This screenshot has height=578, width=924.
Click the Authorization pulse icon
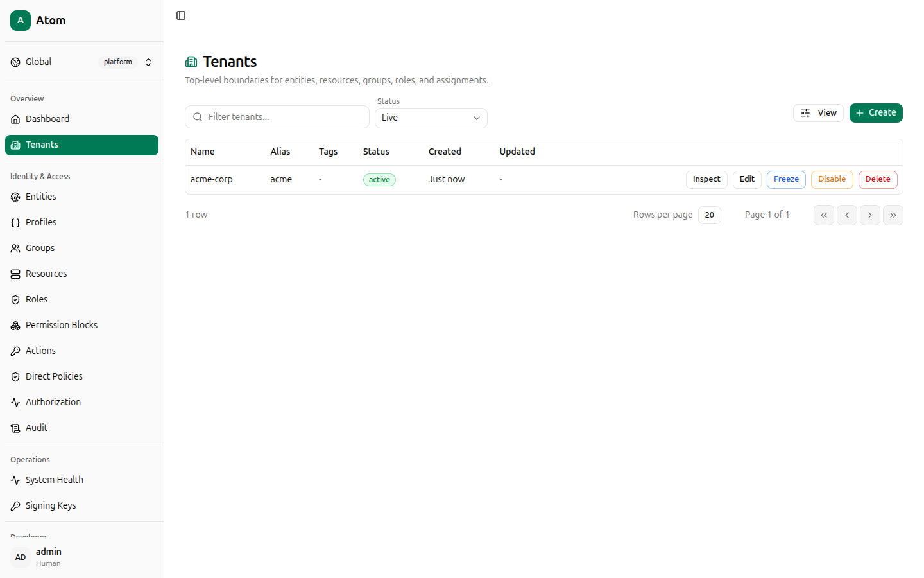[15, 403]
